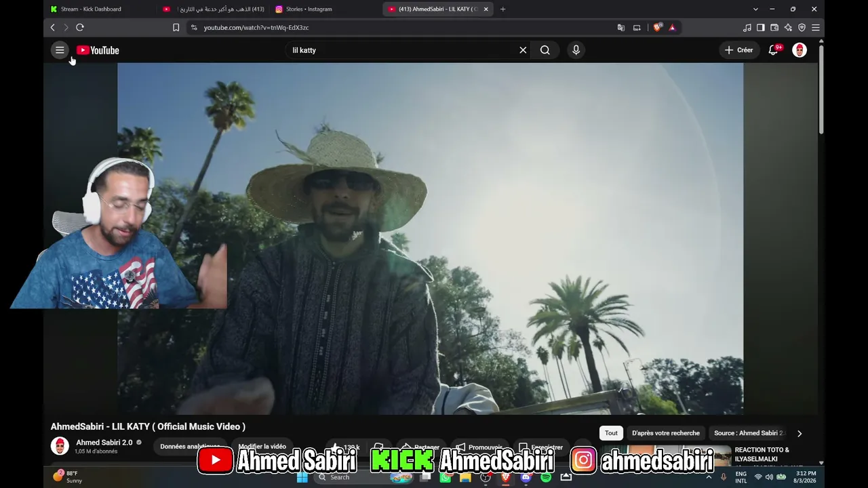Start voice search with the microphone
Screen dimensions: 868x488
pos(576,50)
